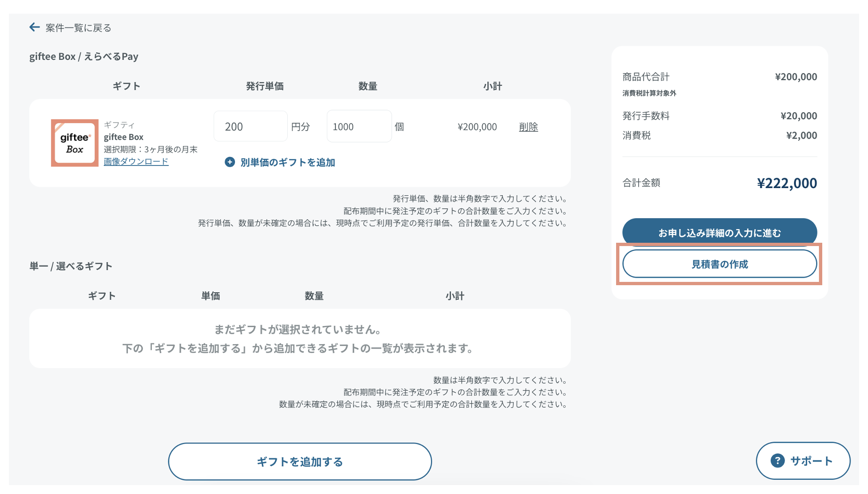868x494 pixels.
Task: Click the 案件一覧に戻る link text
Action: (x=78, y=28)
